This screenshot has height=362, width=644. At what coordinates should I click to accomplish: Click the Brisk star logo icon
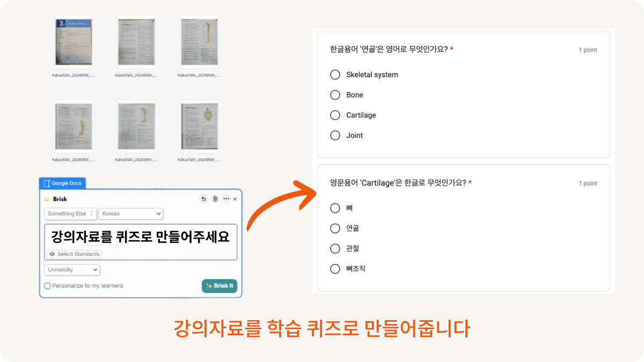pyautogui.click(x=47, y=199)
